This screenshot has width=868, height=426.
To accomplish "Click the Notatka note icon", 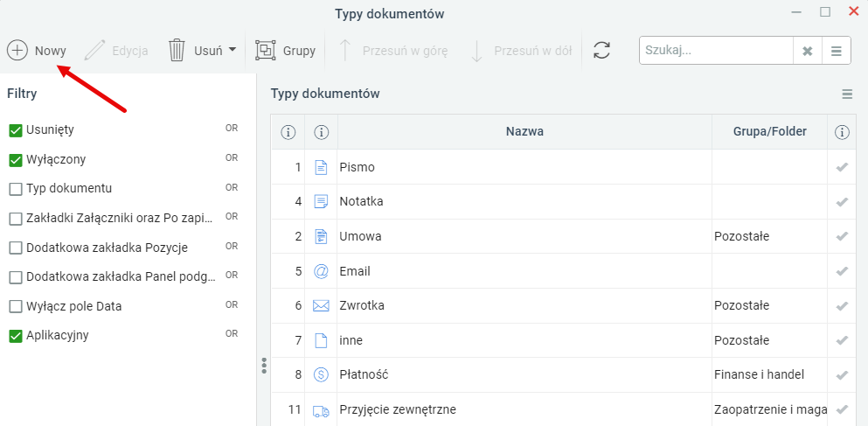I will tap(321, 202).
